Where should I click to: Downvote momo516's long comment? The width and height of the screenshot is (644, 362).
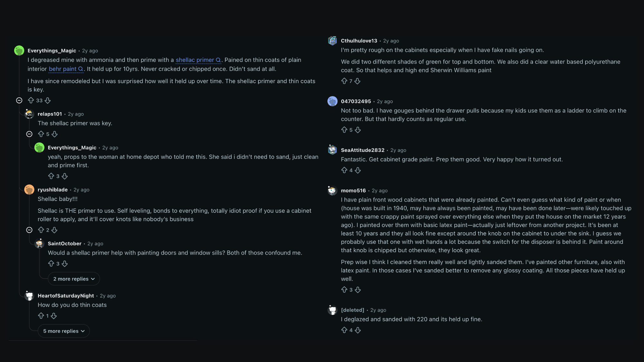click(358, 290)
